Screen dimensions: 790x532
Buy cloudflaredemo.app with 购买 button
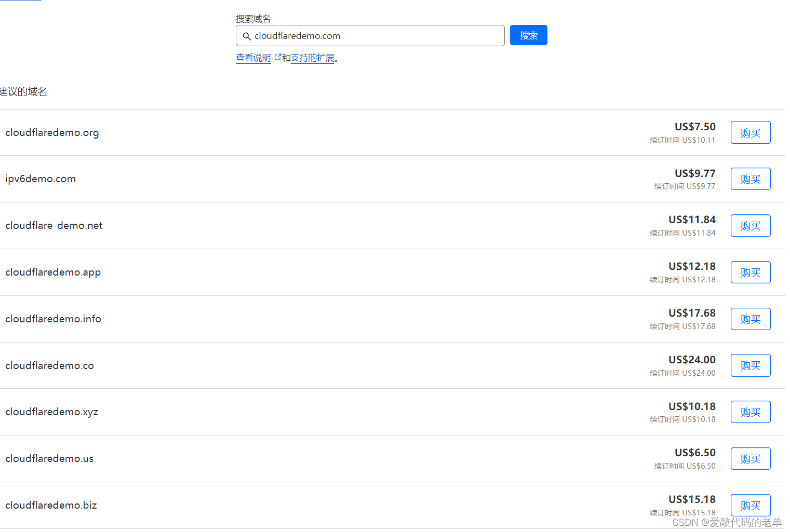tap(750, 272)
